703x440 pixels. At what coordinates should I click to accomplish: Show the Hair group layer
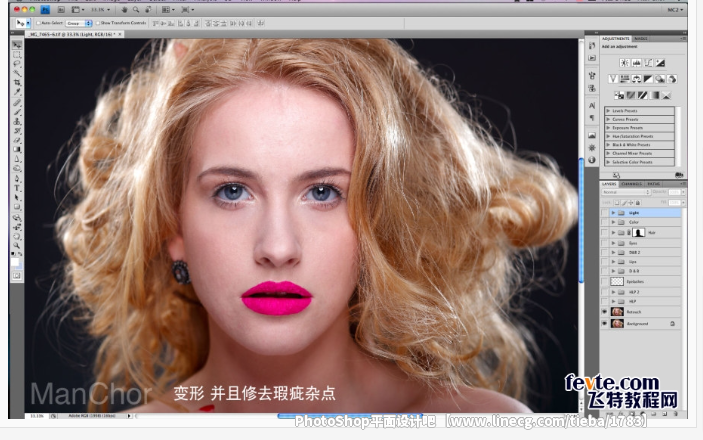604,232
